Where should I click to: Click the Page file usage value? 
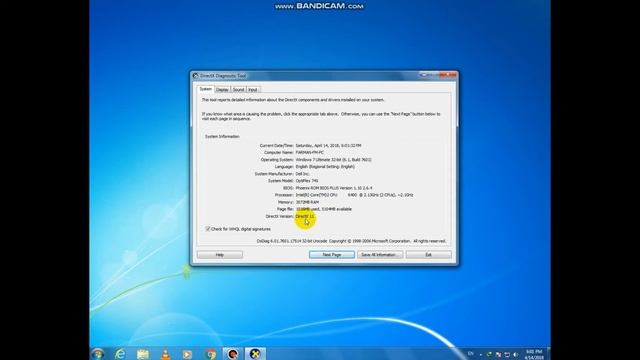(x=323, y=209)
